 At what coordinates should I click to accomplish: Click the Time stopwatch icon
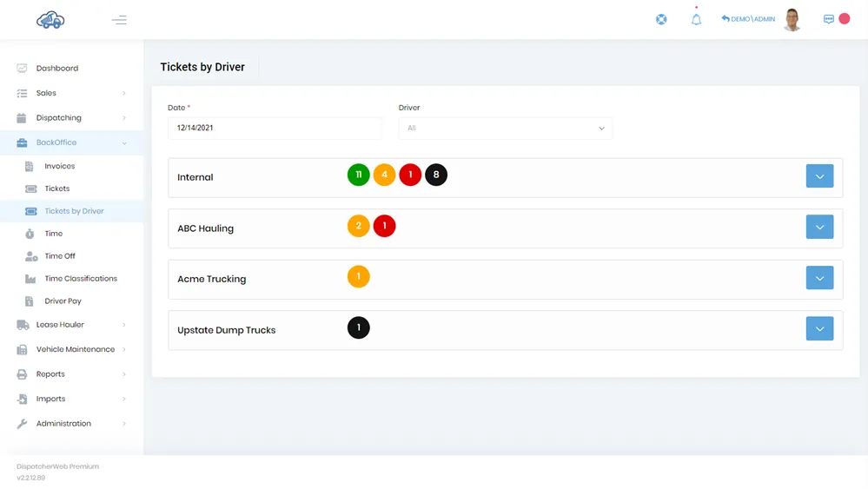coord(30,234)
